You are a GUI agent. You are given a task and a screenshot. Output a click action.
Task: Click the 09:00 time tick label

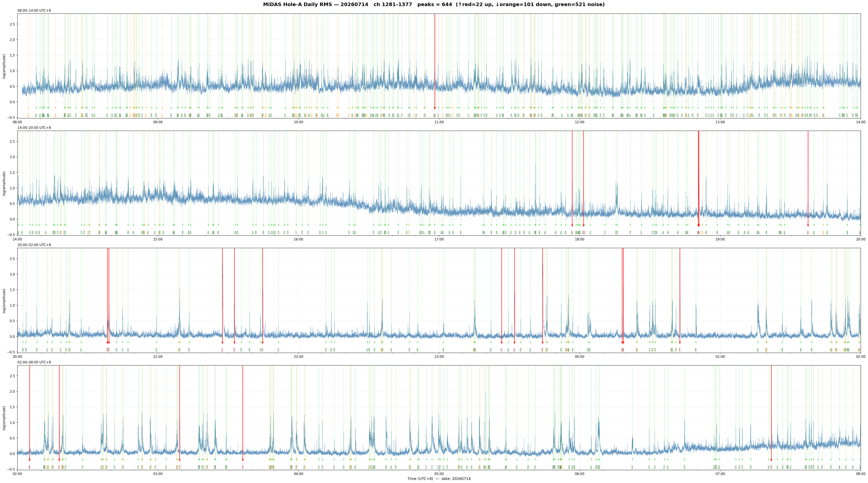click(158, 122)
